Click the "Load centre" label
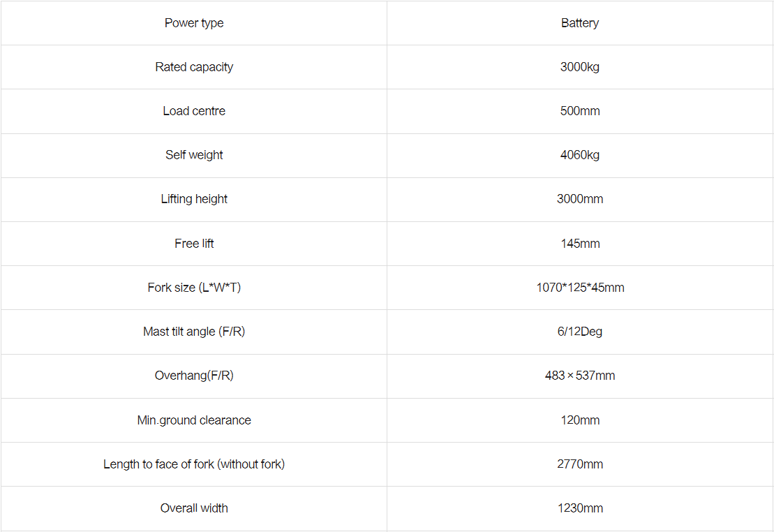Image resolution: width=774 pixels, height=532 pixels. pos(194,111)
